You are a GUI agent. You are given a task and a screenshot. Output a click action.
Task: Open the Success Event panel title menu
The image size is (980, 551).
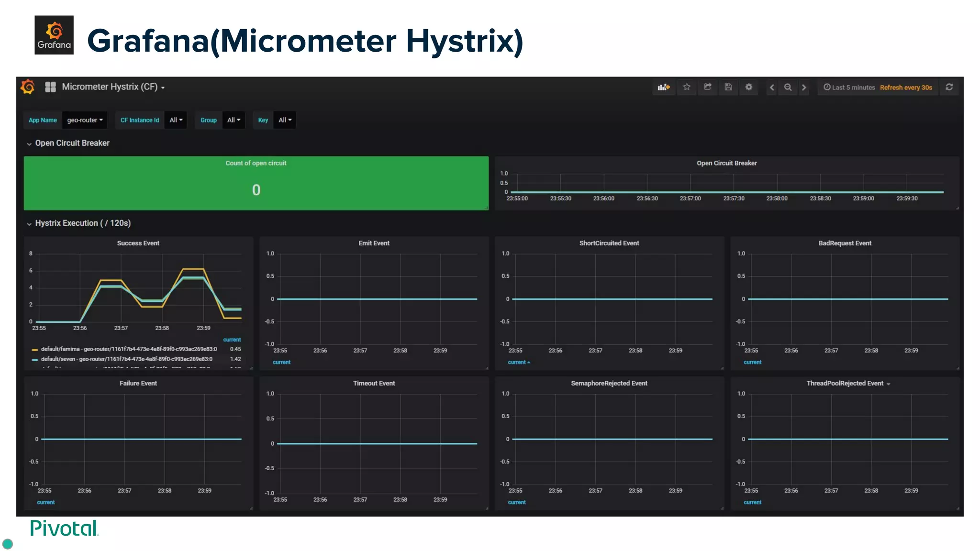[x=138, y=243]
